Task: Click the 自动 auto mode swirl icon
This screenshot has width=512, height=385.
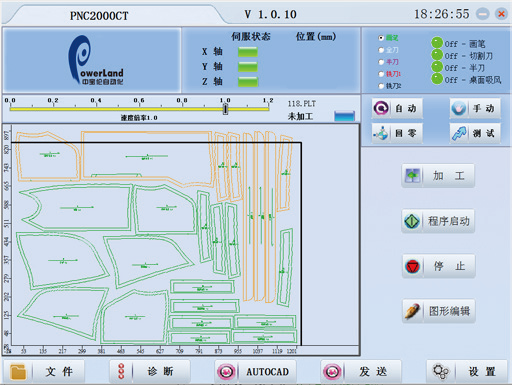Action: pyautogui.click(x=381, y=108)
